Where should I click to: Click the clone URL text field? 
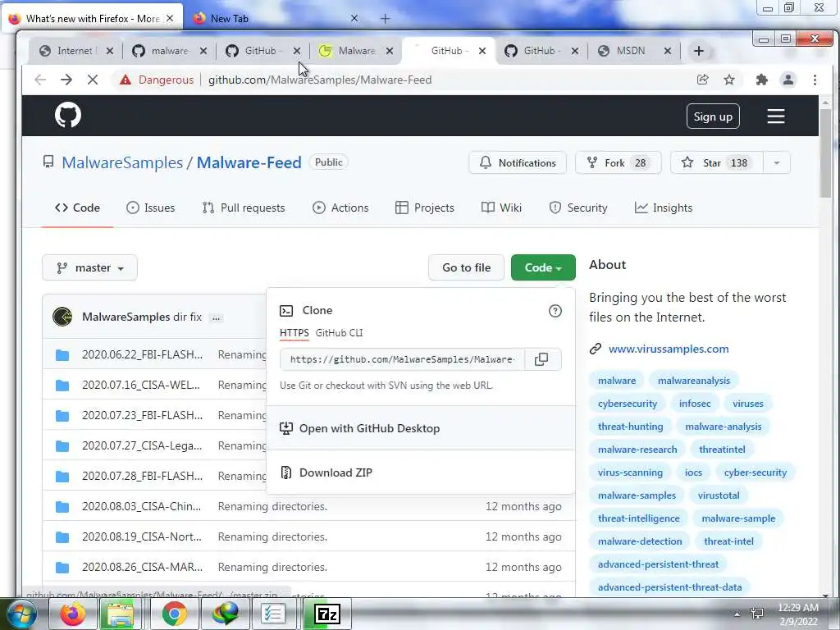point(402,359)
